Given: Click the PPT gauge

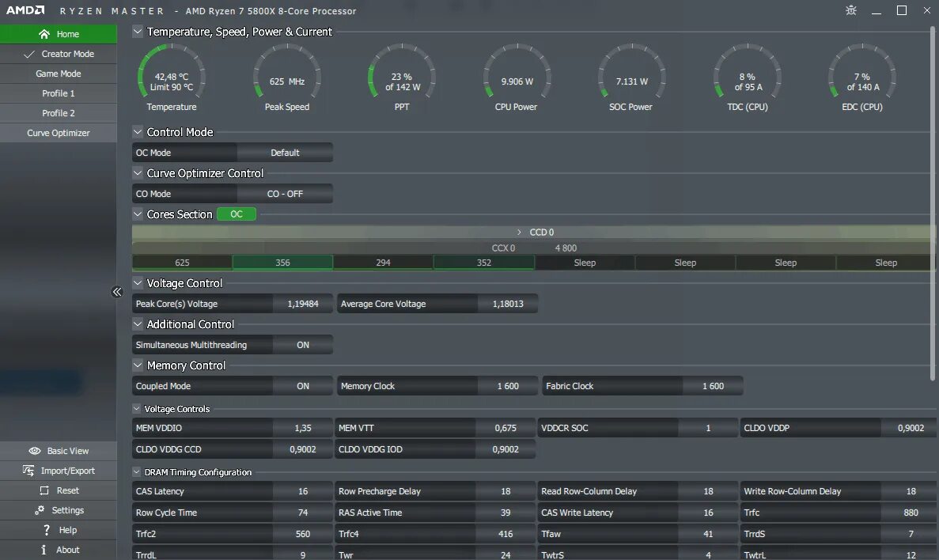Looking at the screenshot, I should point(402,78).
